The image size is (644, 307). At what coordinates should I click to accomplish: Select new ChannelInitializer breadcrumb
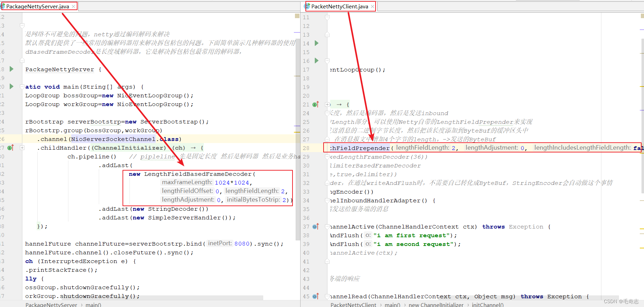click(436, 305)
